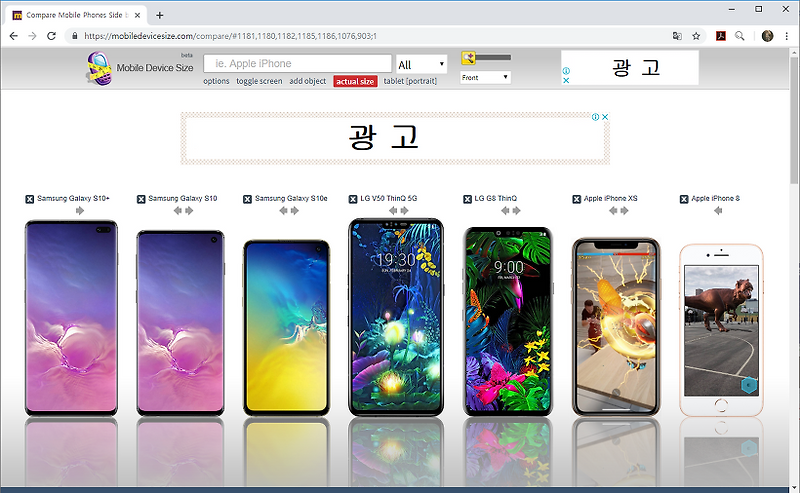This screenshot has height=493, width=800.
Task: Open the red PDF extension icon
Action: click(x=721, y=36)
